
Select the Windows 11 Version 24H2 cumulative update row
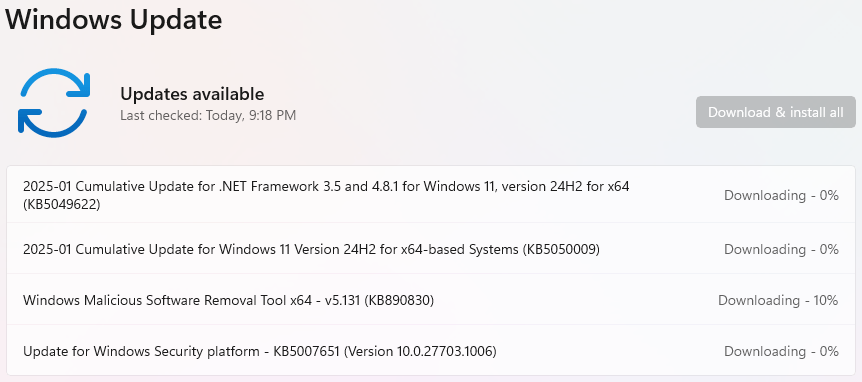pos(431,249)
